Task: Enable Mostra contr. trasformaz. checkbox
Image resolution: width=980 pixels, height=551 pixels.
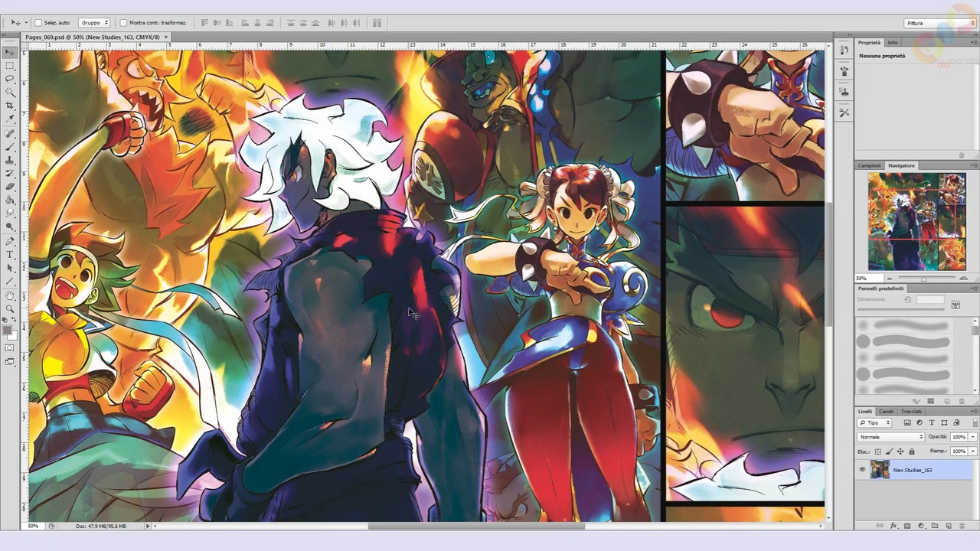Action: point(123,23)
